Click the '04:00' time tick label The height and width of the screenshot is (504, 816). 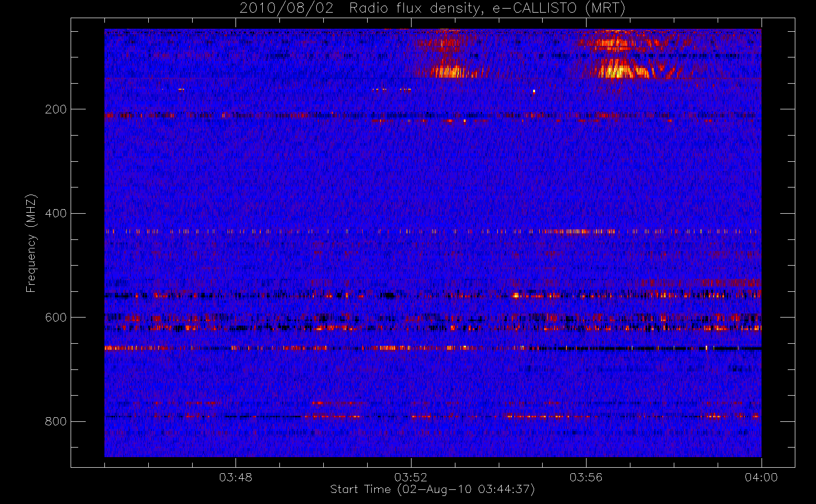(x=761, y=477)
